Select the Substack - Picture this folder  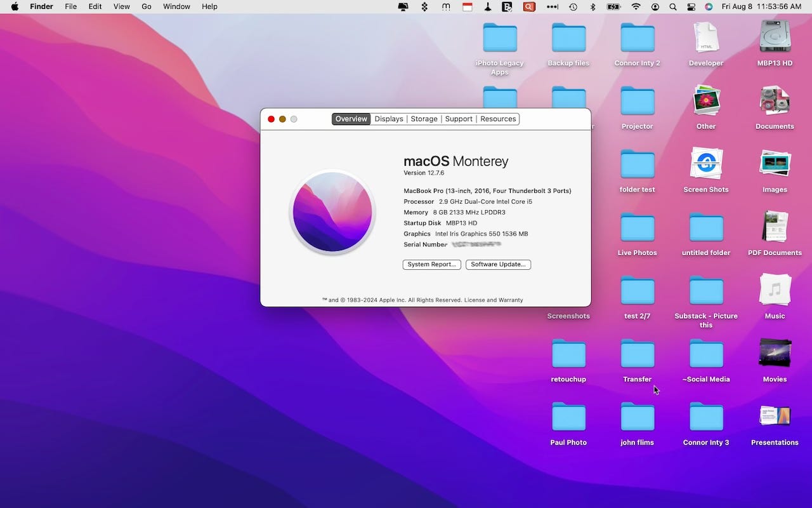[x=706, y=290]
